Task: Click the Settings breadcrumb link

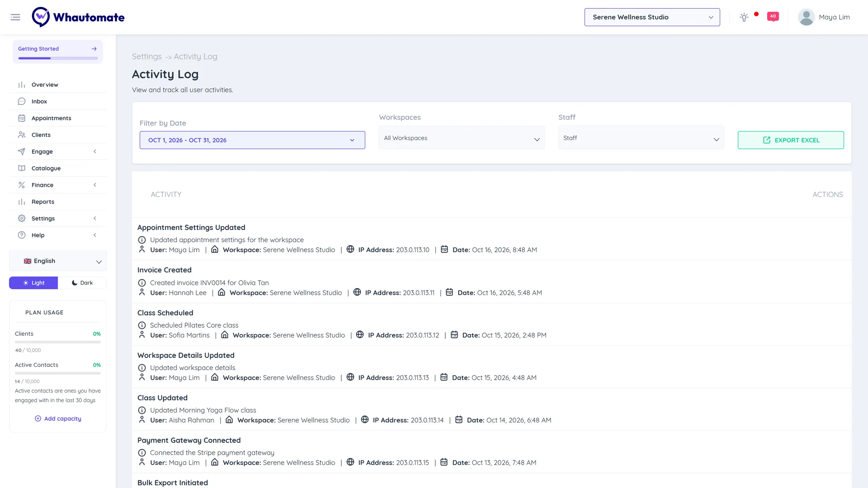Action: (146, 56)
